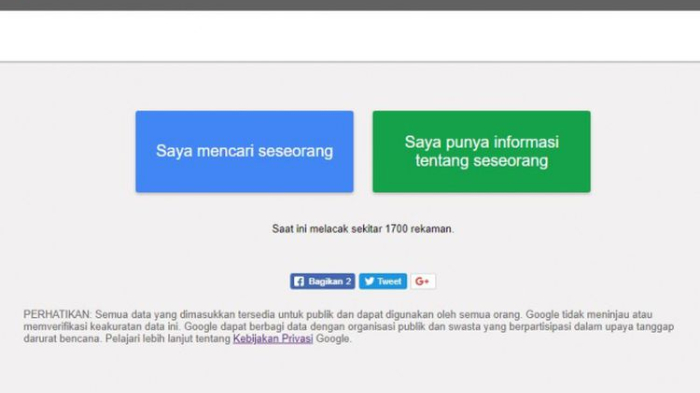The height and width of the screenshot is (393, 700).
Task: Click the blue "Saya mencari seseorang" button
Action: pos(244,151)
